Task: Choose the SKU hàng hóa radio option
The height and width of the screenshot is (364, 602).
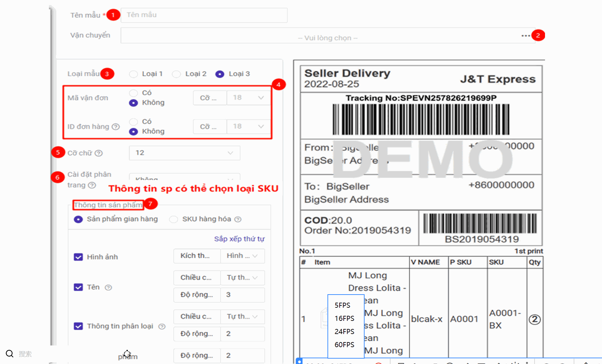Action: [x=174, y=219]
